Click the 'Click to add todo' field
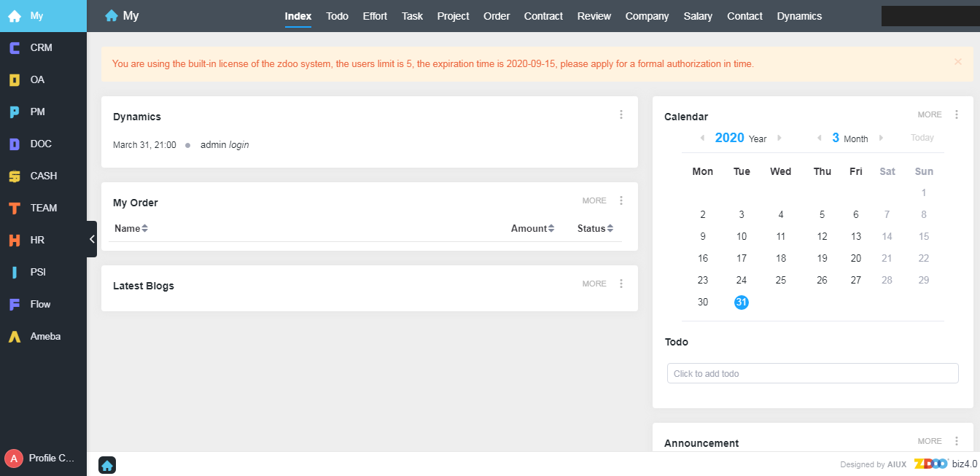The height and width of the screenshot is (476, 980). [x=812, y=373]
